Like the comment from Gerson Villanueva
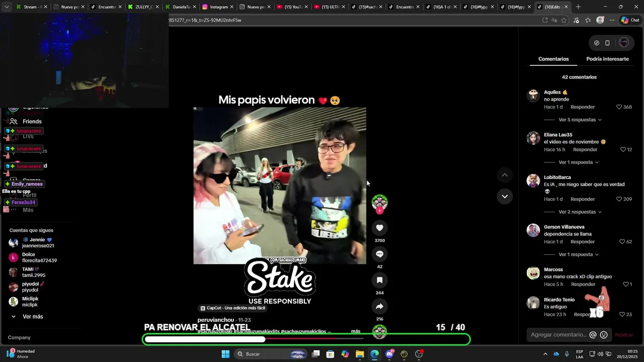Viewport: 644px width, 362px height. tap(622, 242)
